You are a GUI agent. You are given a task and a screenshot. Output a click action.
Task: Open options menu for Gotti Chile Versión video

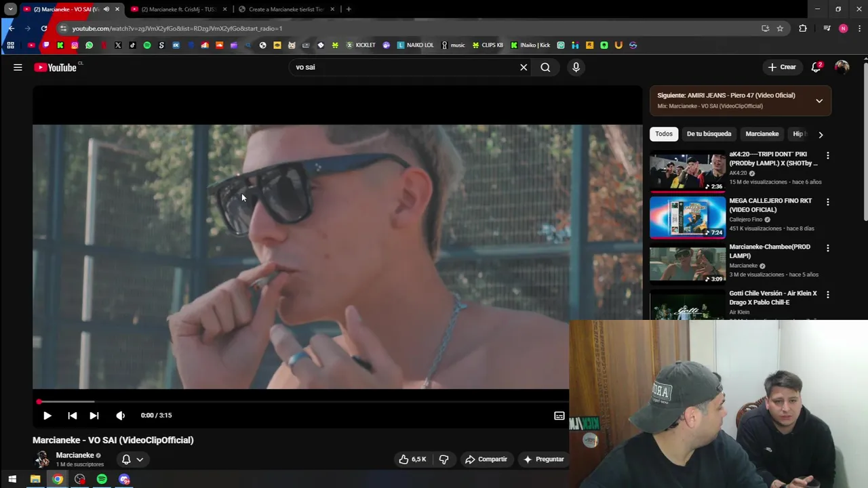(827, 295)
